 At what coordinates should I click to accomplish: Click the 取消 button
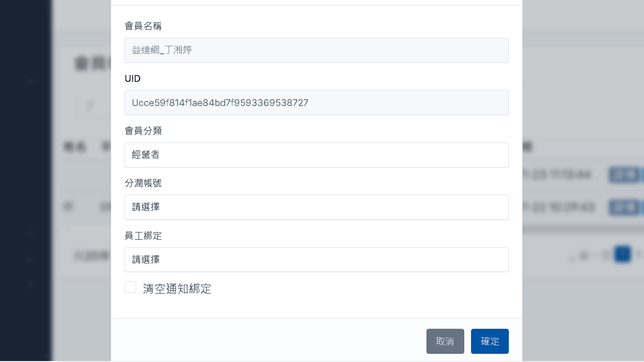445,341
